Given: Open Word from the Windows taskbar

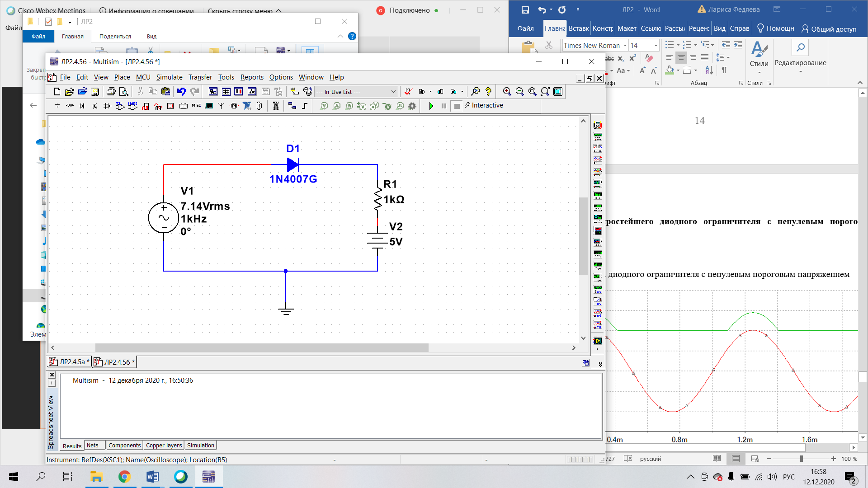Looking at the screenshot, I should click(152, 477).
